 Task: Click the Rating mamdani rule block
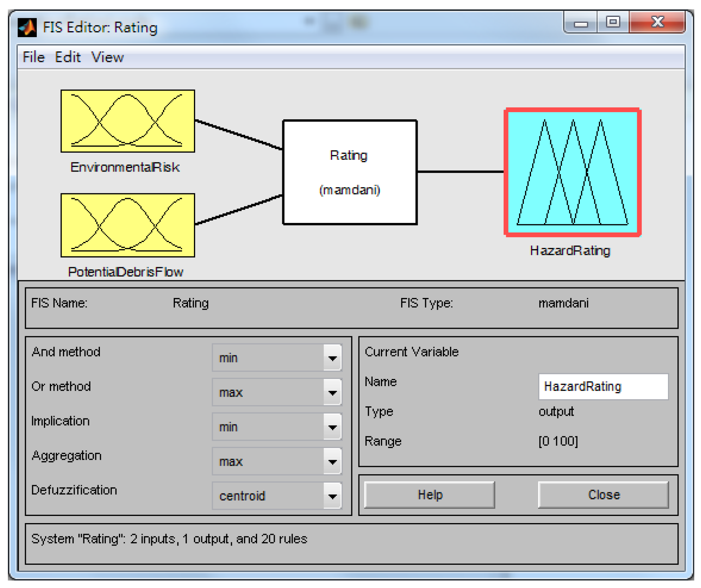point(350,172)
